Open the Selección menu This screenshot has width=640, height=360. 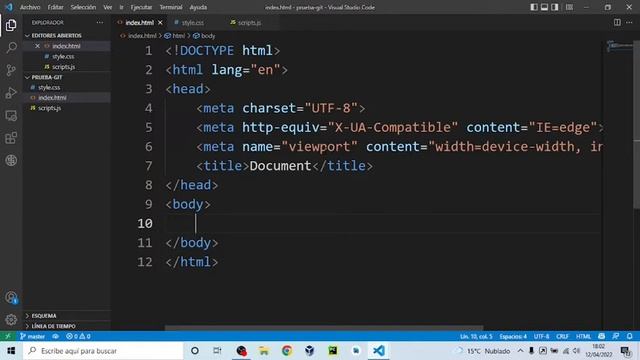(x=83, y=7)
